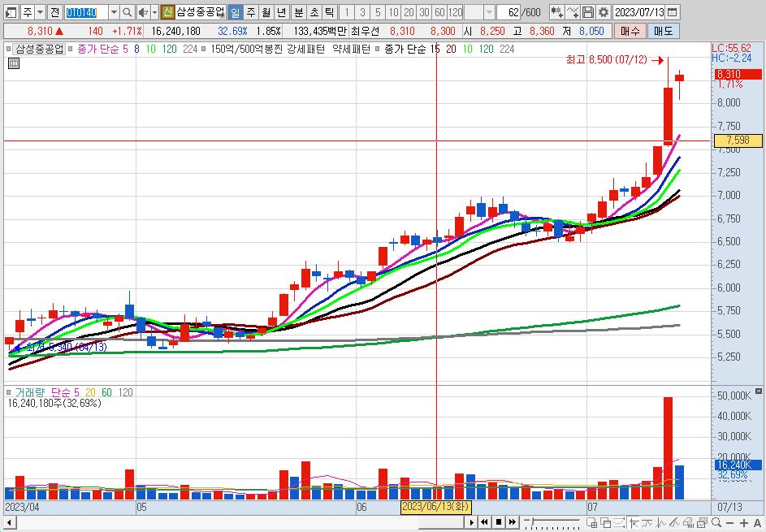766x532 pixels.
Task: Click the chart window grid icon at the bottom
Action: click(591, 523)
